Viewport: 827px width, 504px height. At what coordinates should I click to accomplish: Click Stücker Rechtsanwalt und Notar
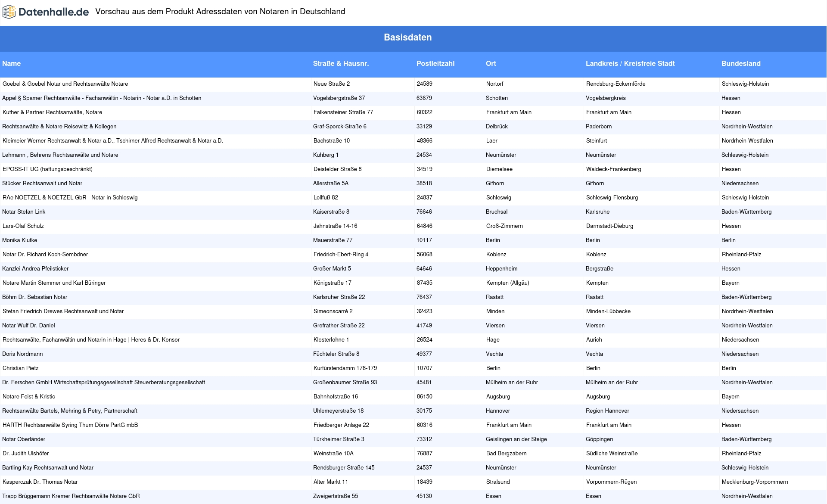coord(42,184)
